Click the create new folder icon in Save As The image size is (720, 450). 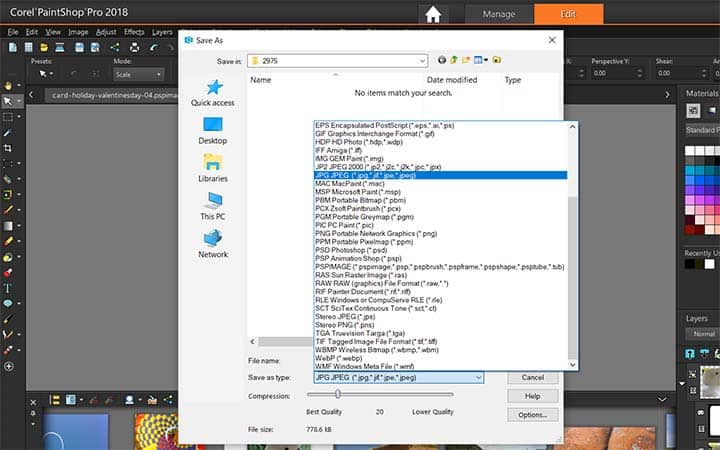tap(466, 60)
